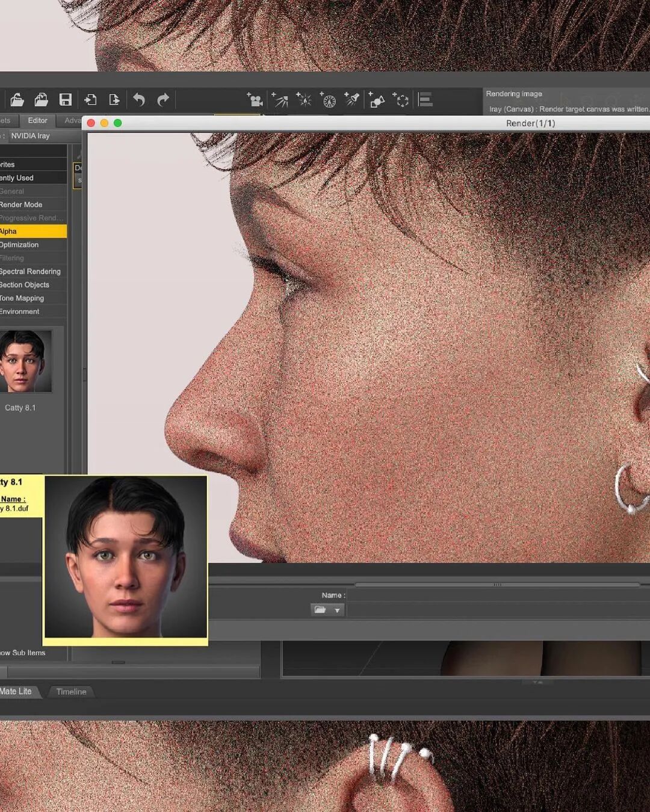Open the folder browse button below the Name field
This screenshot has width=650, height=812.
[320, 610]
